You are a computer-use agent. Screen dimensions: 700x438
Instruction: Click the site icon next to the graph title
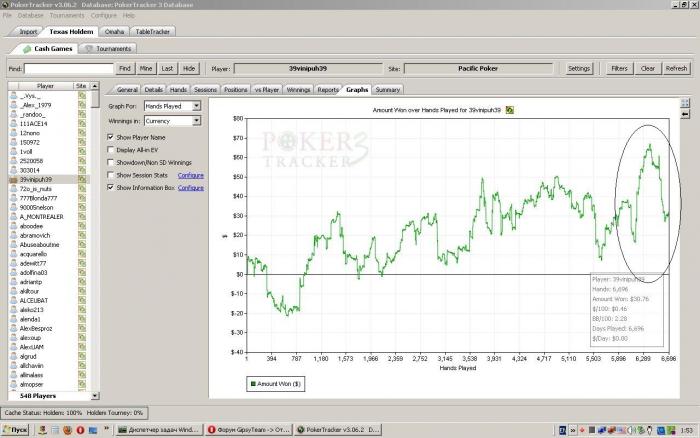510,109
